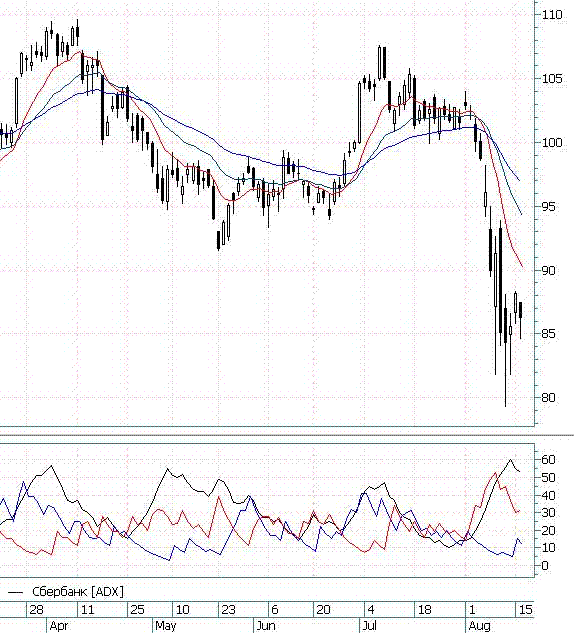Select the Jun month label
This screenshot has height=633, width=574.
266,626
